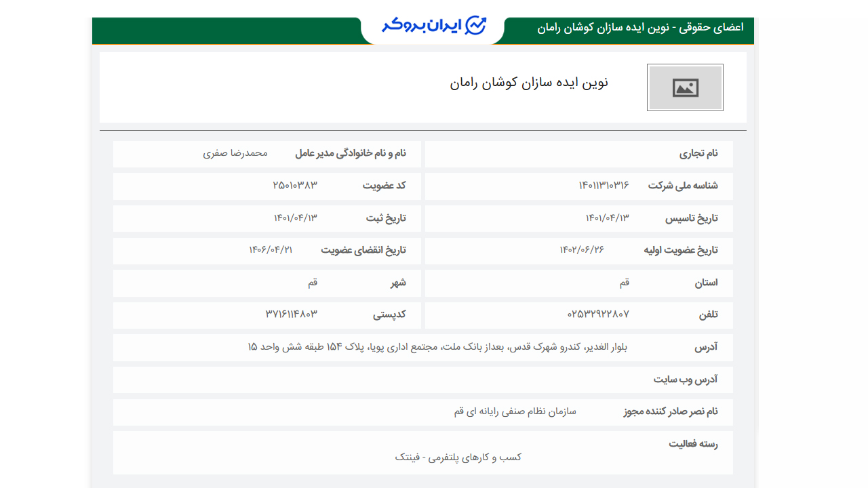Click the استان label

(x=706, y=283)
